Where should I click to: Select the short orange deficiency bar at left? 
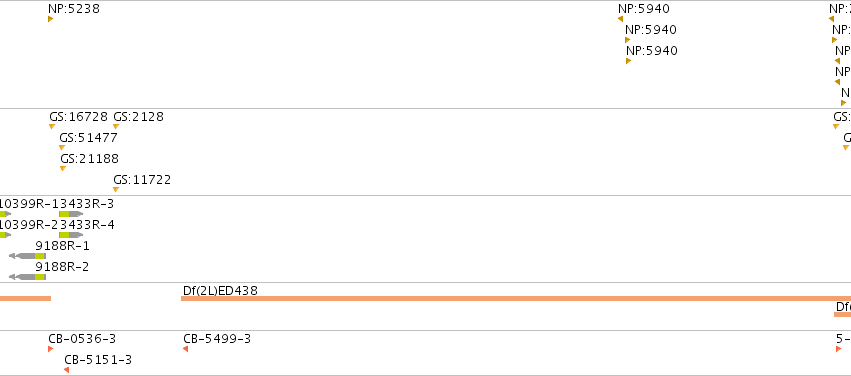pos(26,298)
